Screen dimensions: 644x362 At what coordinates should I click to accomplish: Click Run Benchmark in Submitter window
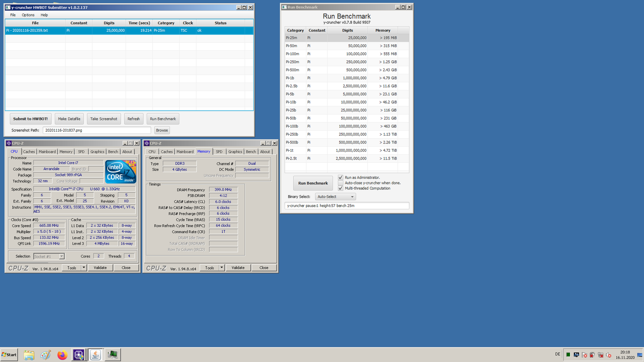point(163,119)
